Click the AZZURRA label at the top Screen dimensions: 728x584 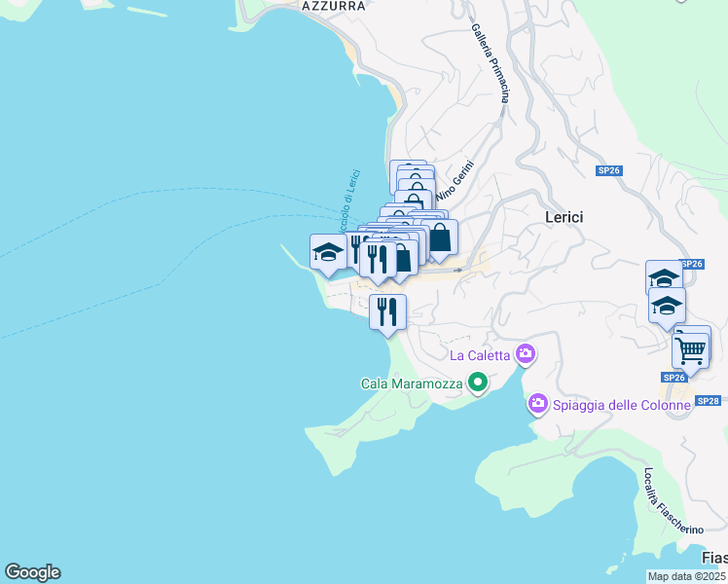(333, 6)
